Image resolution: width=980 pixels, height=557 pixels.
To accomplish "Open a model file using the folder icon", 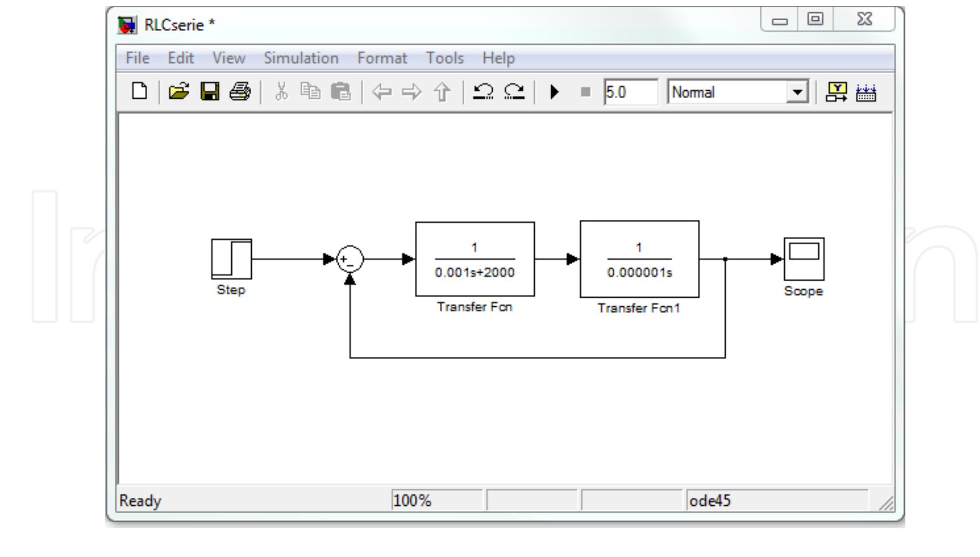I will click(x=179, y=92).
